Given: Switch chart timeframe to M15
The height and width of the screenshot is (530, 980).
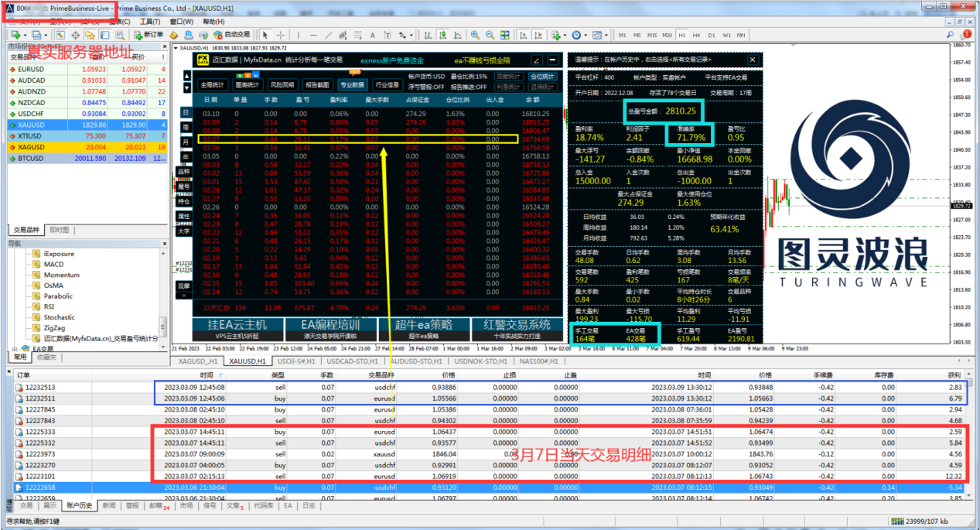Looking at the screenshot, I should 652,35.
